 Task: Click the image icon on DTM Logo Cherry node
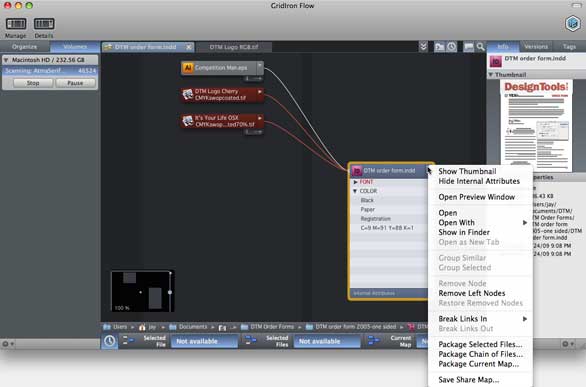point(187,94)
